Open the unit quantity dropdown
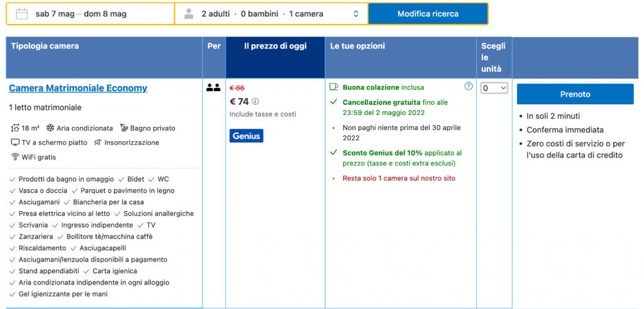 click(494, 89)
